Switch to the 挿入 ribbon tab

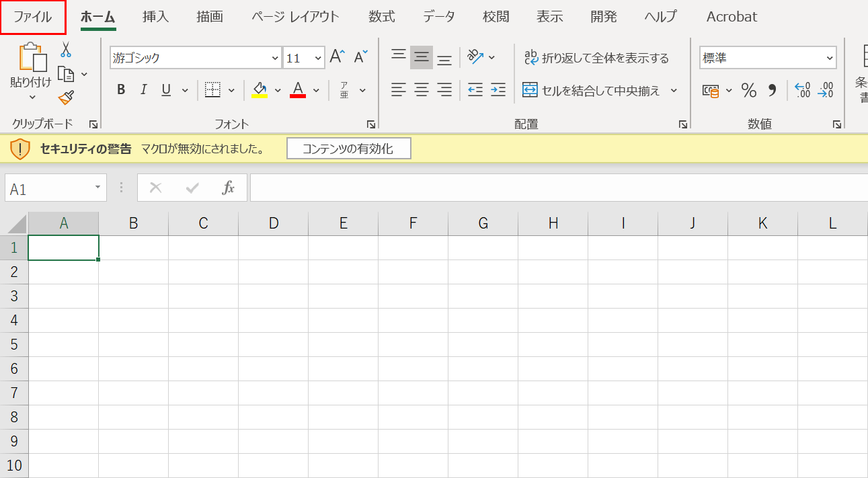pyautogui.click(x=155, y=16)
